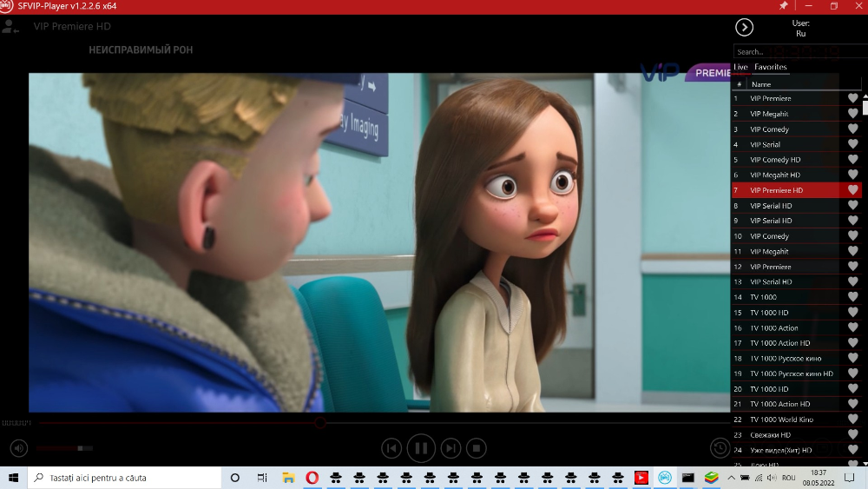Open the history clock icon

[x=720, y=448]
